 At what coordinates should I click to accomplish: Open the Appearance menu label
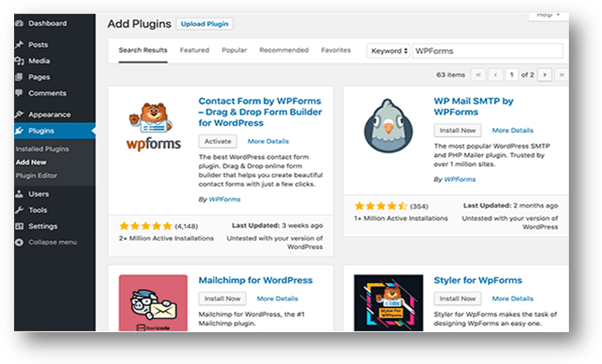(x=49, y=115)
